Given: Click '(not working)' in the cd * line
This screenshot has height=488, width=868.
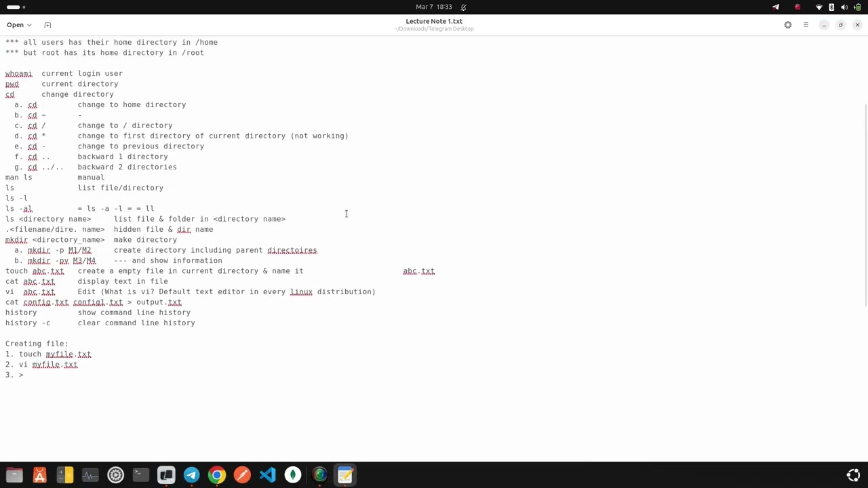Looking at the screenshot, I should coord(319,136).
